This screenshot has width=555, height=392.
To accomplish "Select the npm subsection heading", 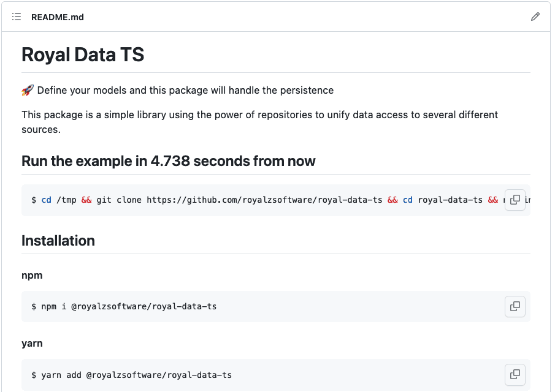I will (32, 276).
